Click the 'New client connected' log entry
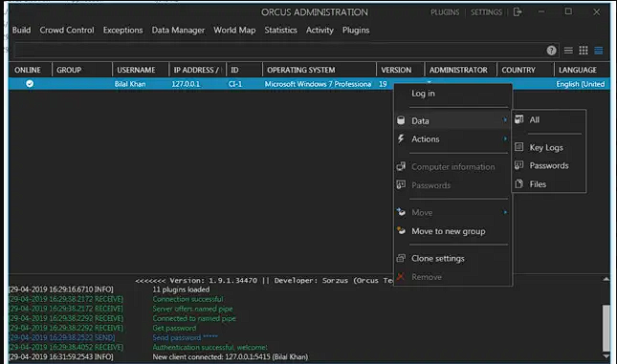Screen dimensions: 617x364 point(231,357)
